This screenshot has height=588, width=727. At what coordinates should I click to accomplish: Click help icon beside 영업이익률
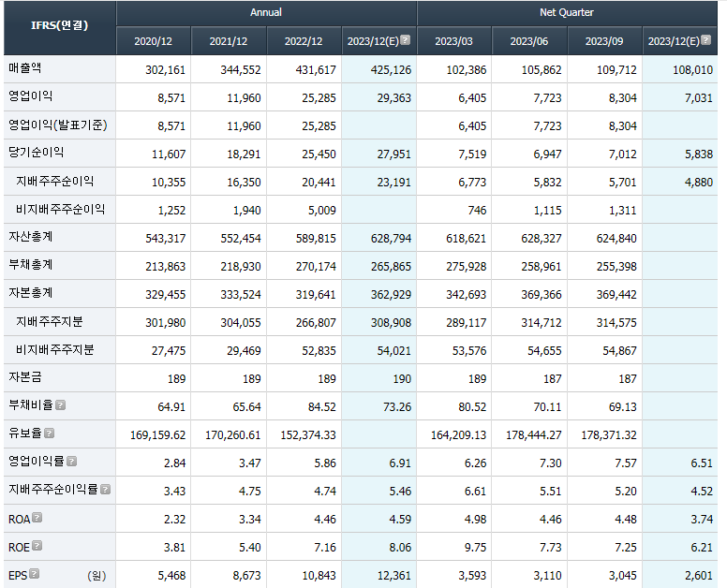71,461
